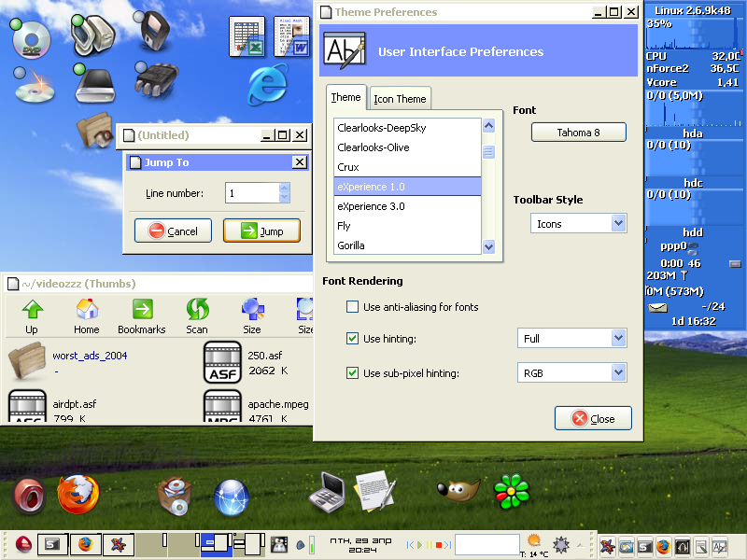Image resolution: width=747 pixels, height=560 pixels.
Task: Click the Firefox taskbar window button
Action: tap(85, 544)
